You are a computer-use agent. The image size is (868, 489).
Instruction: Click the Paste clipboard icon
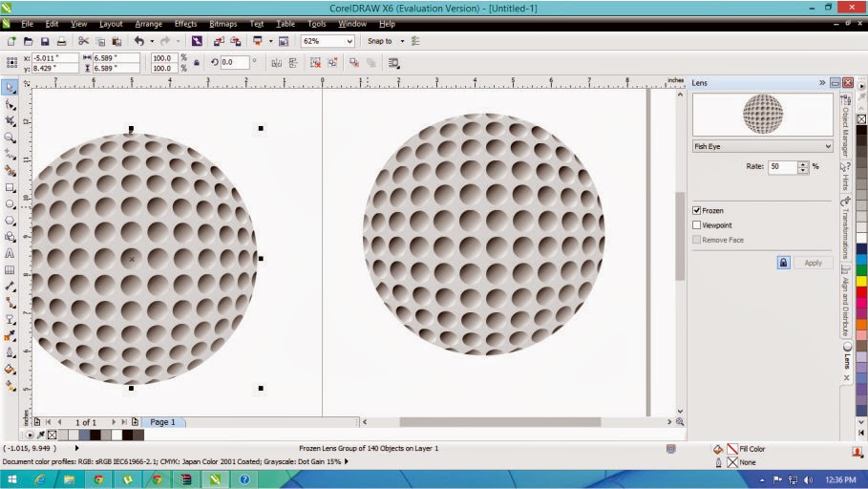(x=116, y=41)
